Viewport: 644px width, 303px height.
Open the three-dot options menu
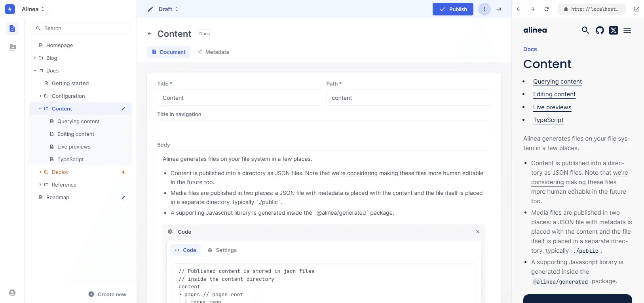[484, 9]
